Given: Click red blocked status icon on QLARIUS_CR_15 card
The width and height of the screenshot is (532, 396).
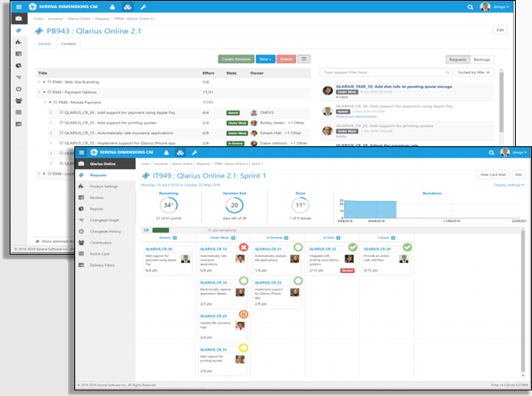Looking at the screenshot, I should point(243,247).
